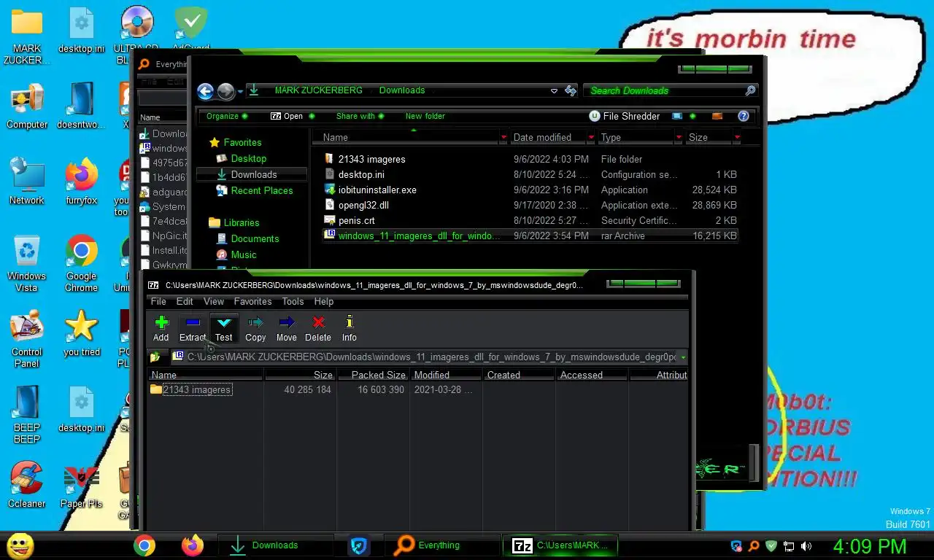The width and height of the screenshot is (934, 560).
Task: Expand the 7-Zip address path dropdown
Action: 683,357
